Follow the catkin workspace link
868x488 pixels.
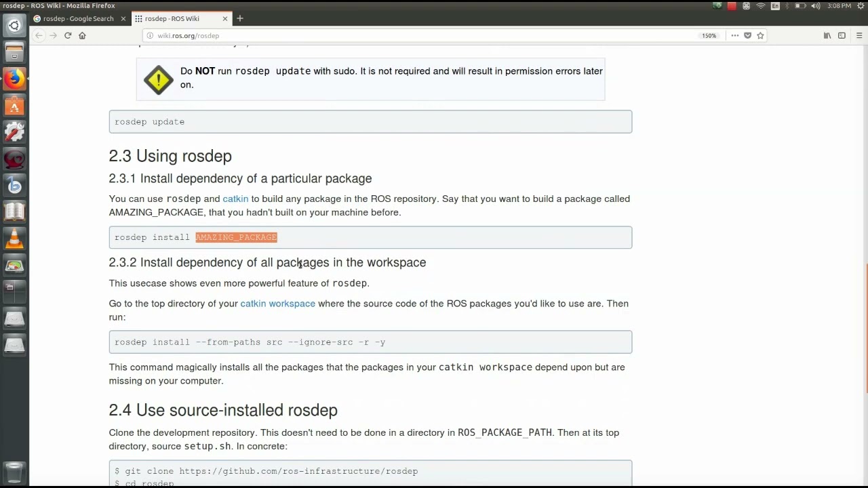click(277, 304)
